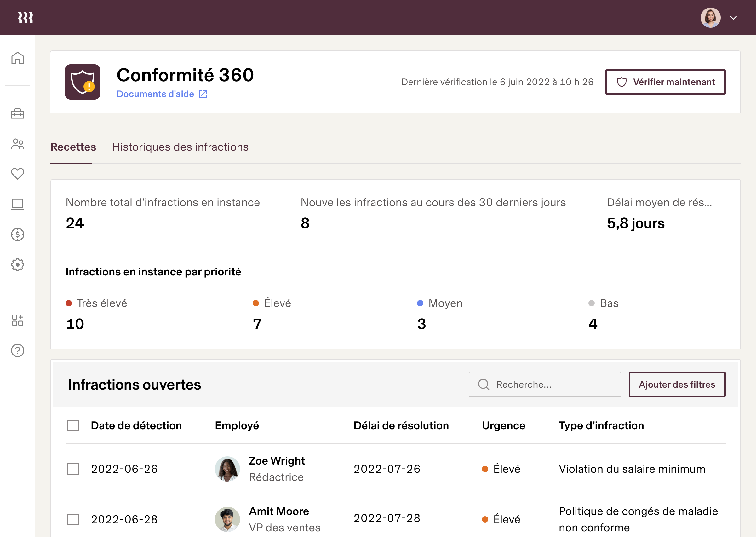The image size is (756, 537).
Task: Open the help question mark icon
Action: tap(17, 350)
